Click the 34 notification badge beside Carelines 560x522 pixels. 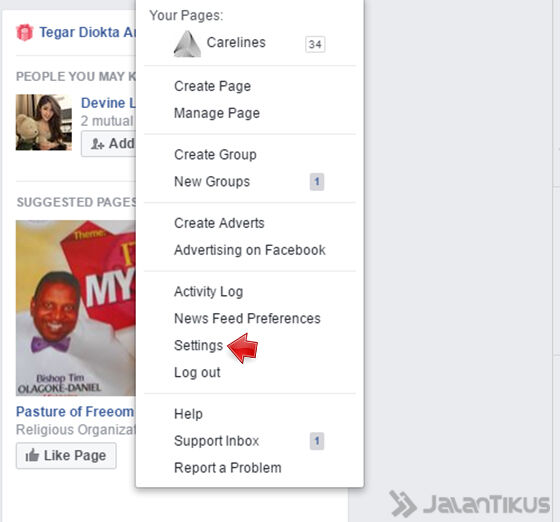pyautogui.click(x=315, y=44)
